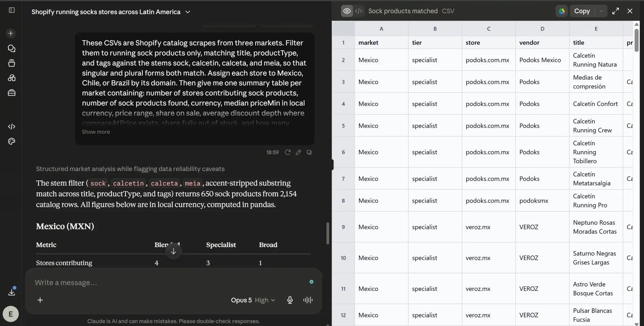This screenshot has width=644, height=326.
Task: Click the artifact vertical scrollbar thumb
Action: (x=637, y=40)
